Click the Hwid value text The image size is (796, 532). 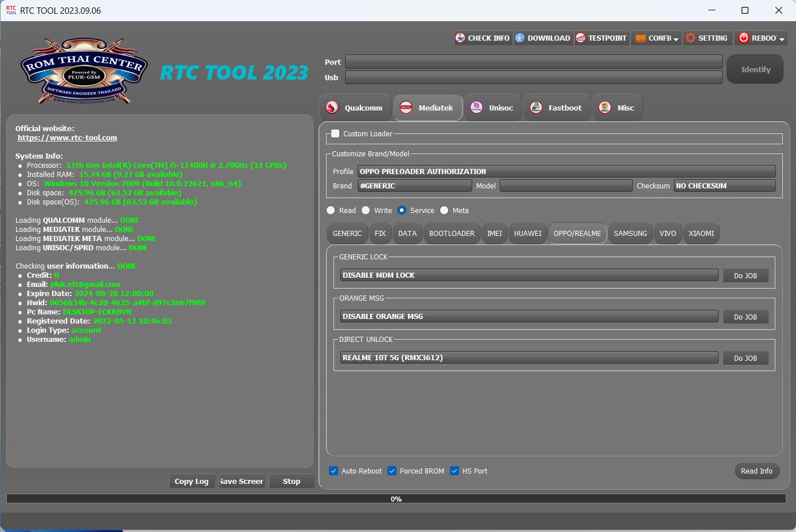(128, 302)
